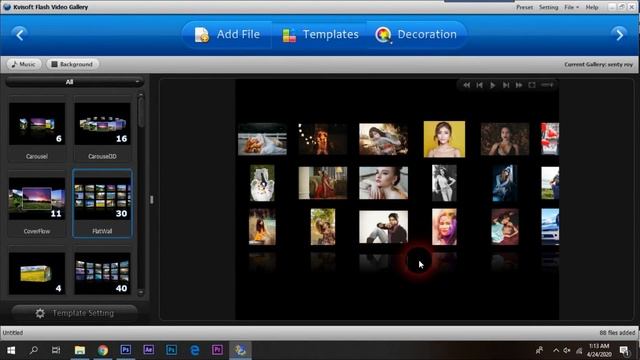The image size is (640, 360).
Task: Open File Explorer from taskbar
Action: (80, 350)
